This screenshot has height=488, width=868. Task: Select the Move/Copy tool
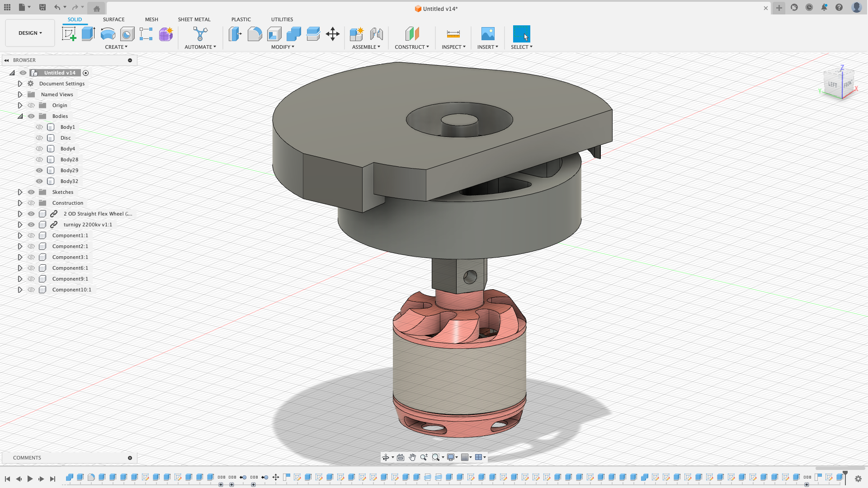(333, 34)
